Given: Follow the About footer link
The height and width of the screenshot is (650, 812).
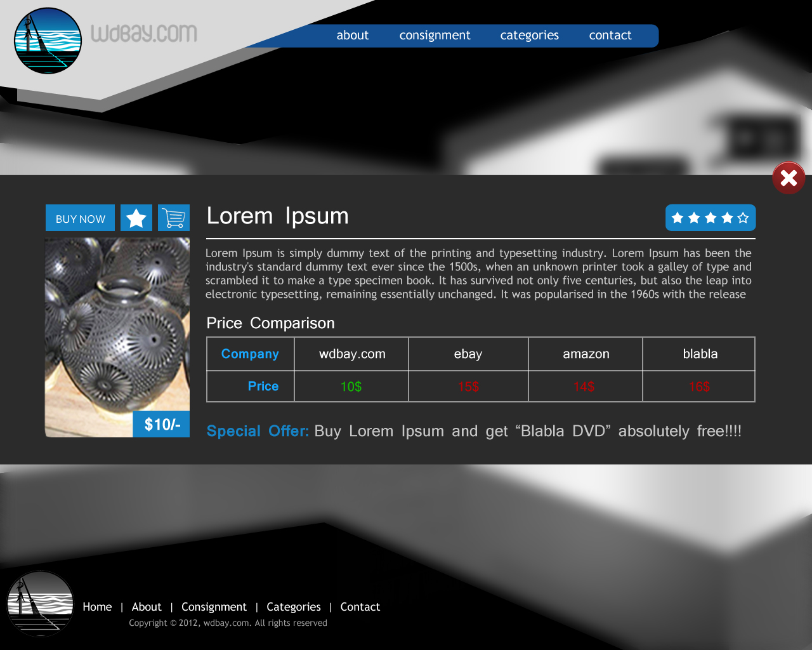Looking at the screenshot, I should click(x=147, y=607).
